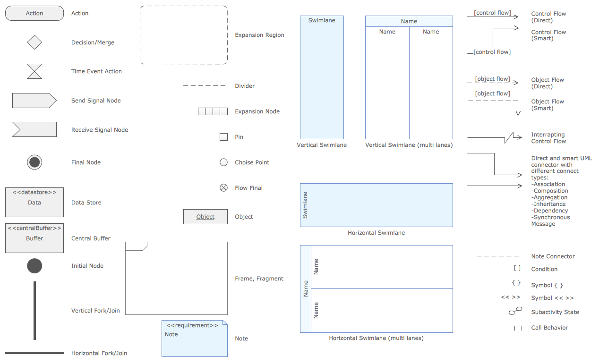Select the dashed Divider line
Viewport: 599px width, 364px height.
coord(205,86)
